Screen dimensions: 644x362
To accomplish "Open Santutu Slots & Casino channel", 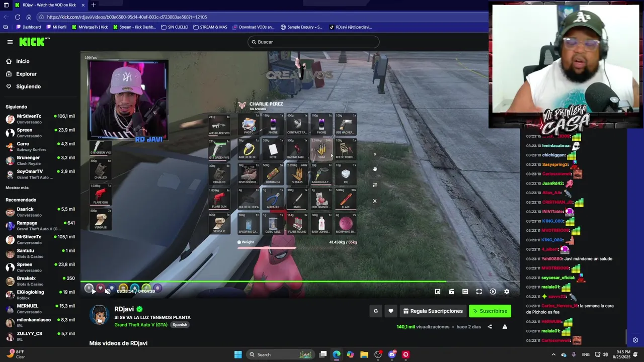I will pos(40,253).
